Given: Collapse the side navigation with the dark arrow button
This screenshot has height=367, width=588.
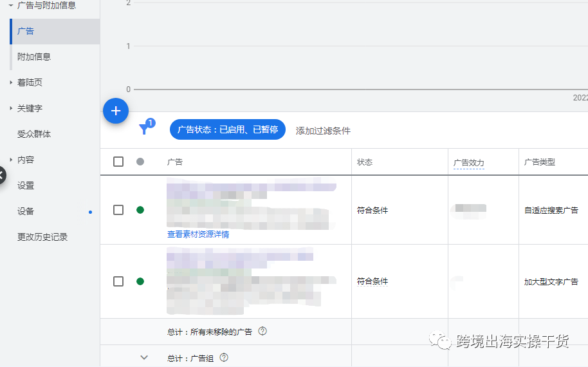Looking at the screenshot, I should pos(1,175).
